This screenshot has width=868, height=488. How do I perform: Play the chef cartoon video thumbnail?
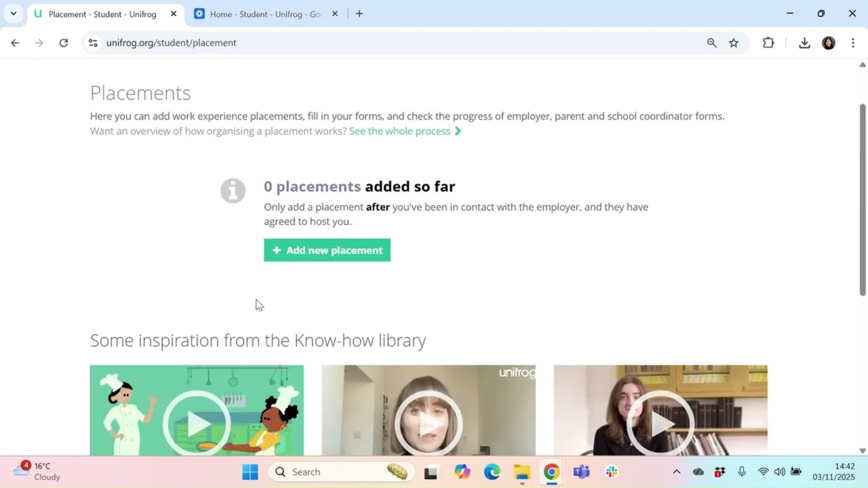197,411
